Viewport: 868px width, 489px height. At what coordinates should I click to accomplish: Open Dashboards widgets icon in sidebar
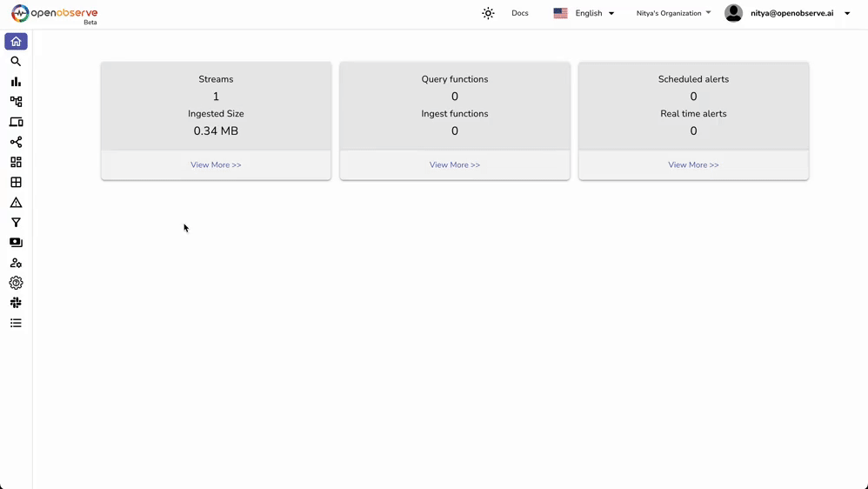coord(16,162)
